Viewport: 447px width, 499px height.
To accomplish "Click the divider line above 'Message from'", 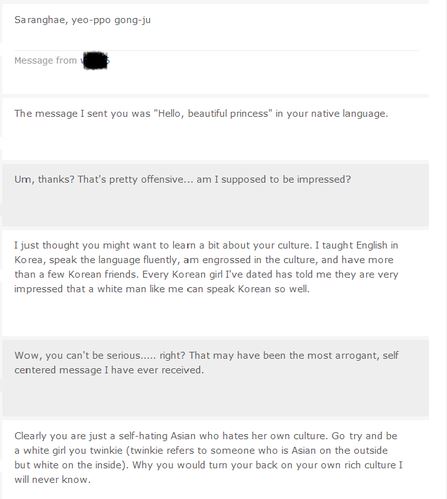I will [217, 50].
